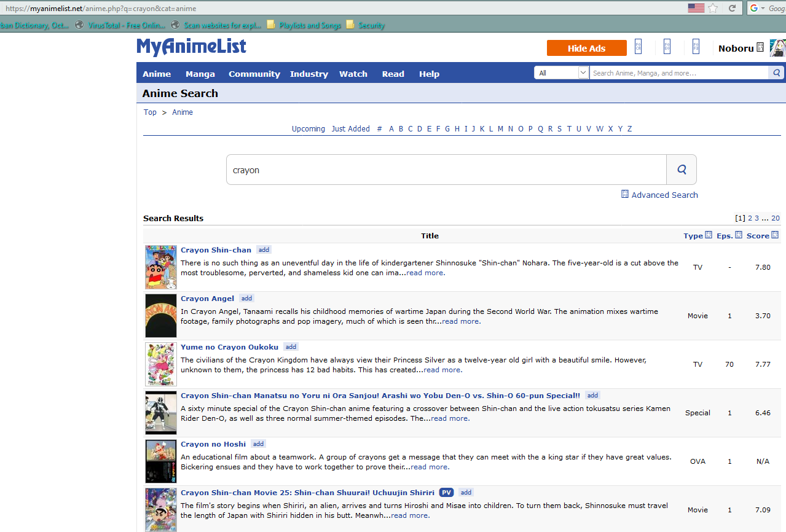Click the sort icon beside Eps. column
The width and height of the screenshot is (786, 532).
point(739,235)
